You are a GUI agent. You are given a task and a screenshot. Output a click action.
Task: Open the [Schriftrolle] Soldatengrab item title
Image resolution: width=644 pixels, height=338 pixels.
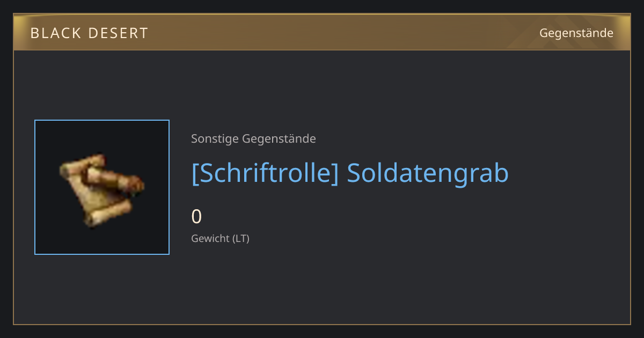[350, 173]
